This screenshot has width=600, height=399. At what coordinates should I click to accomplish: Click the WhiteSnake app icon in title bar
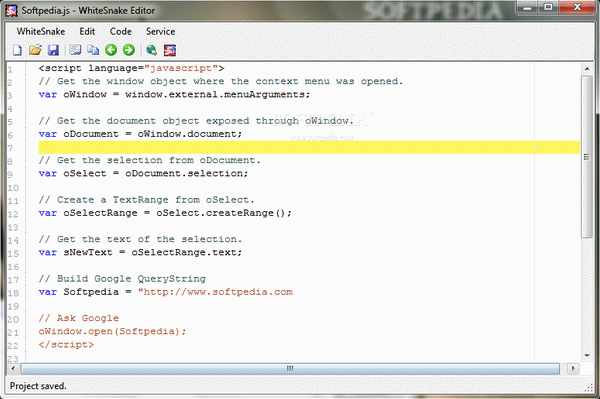coord(11,10)
